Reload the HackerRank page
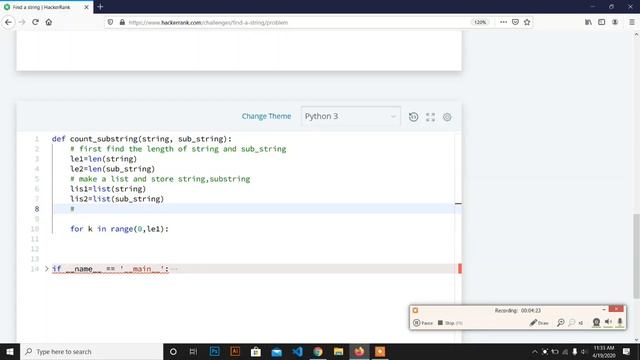Screen dimensions: 640x360 click(x=36, y=22)
